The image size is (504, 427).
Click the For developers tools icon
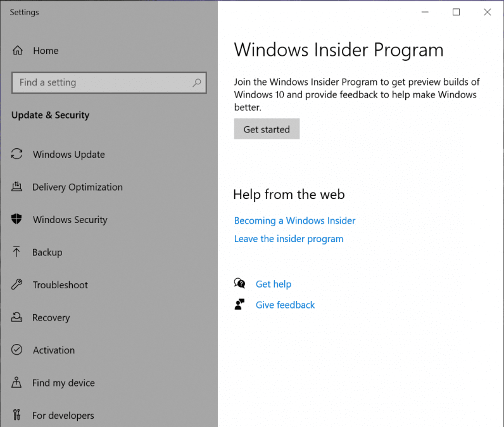16,415
